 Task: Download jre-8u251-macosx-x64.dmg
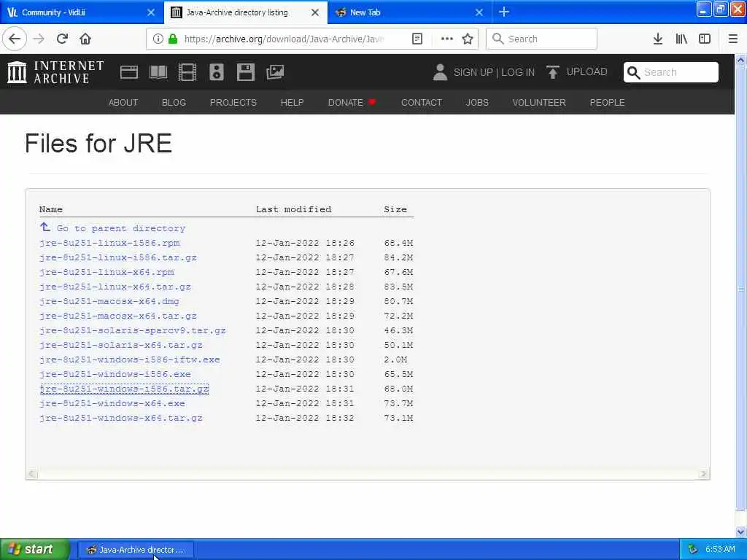(109, 301)
